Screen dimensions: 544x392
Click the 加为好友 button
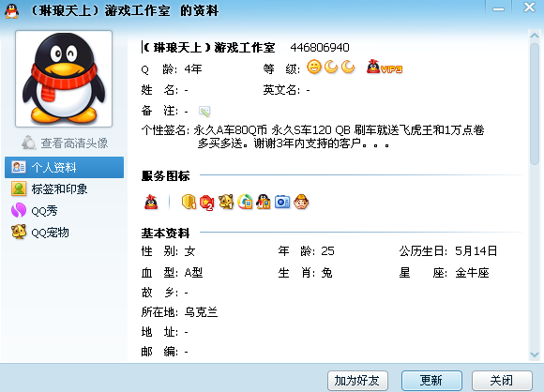tap(357, 381)
